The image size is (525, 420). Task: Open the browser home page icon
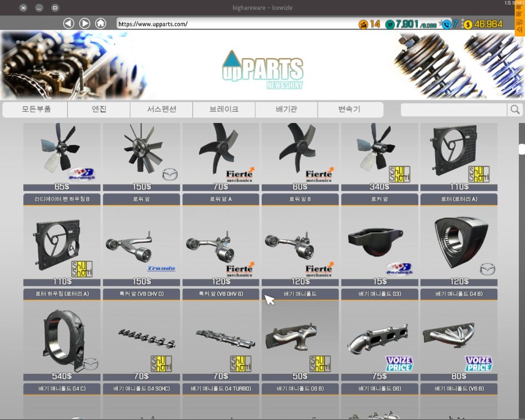pos(100,23)
